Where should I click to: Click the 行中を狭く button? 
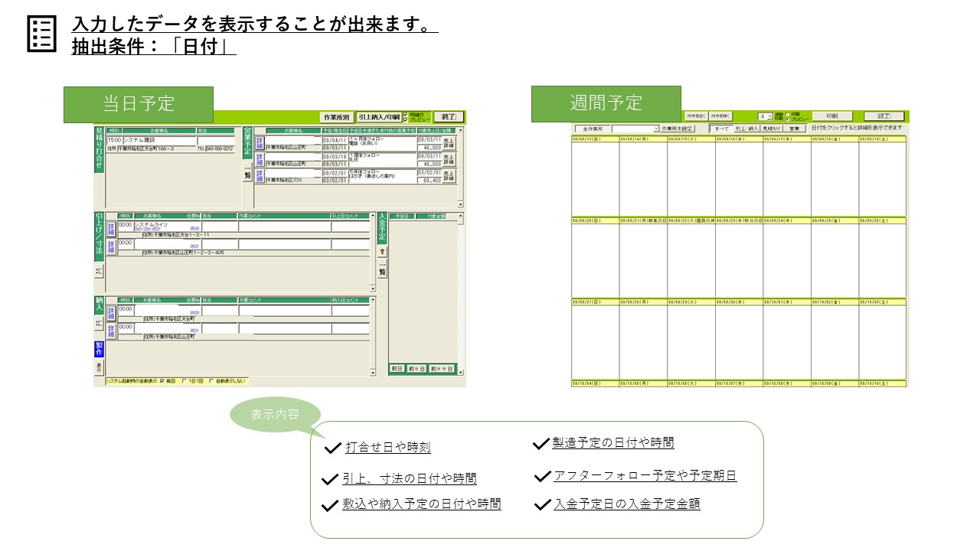point(720,116)
